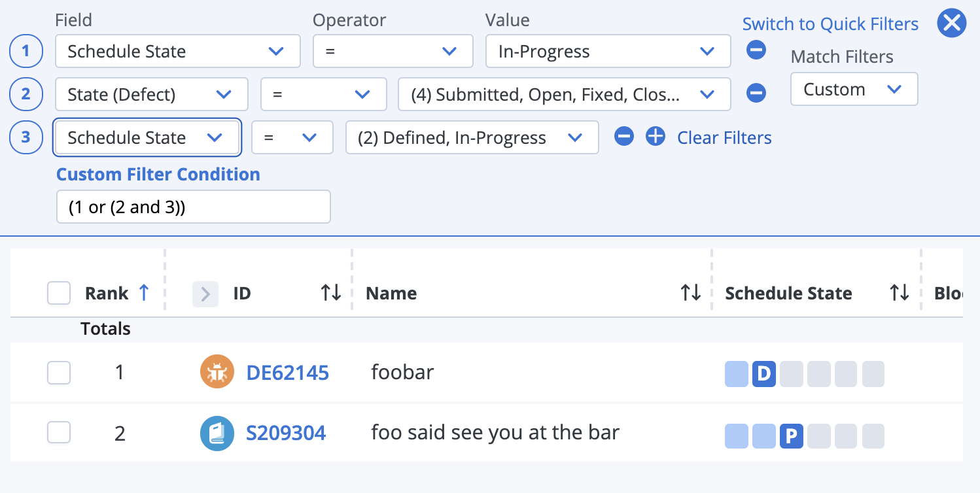Click the Custom Filter Condition input field
The image size is (980, 493).
click(x=193, y=207)
